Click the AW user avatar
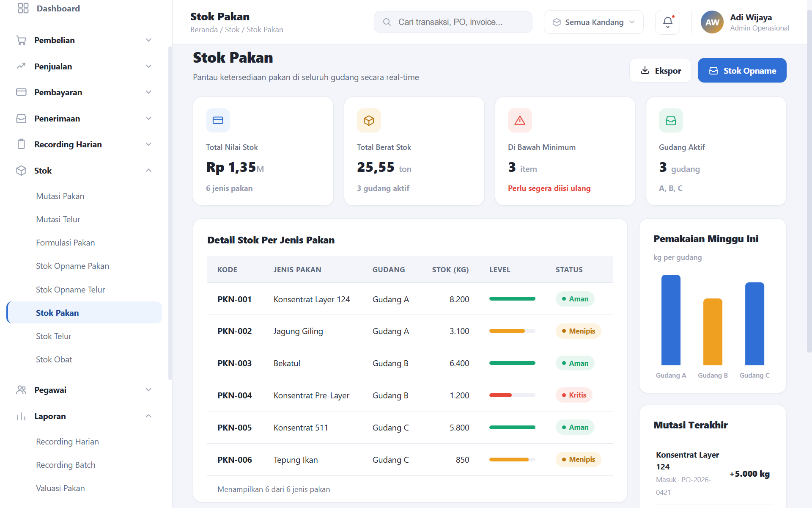The image size is (812, 508). click(x=712, y=22)
